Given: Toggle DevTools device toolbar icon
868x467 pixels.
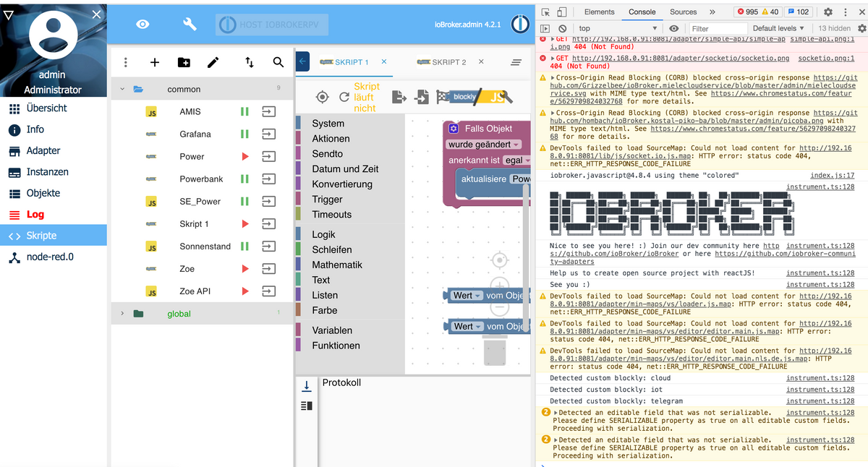Looking at the screenshot, I should pos(562,12).
